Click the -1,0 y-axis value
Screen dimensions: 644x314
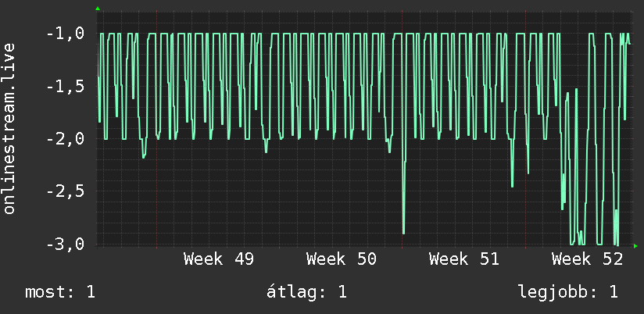tap(66, 34)
